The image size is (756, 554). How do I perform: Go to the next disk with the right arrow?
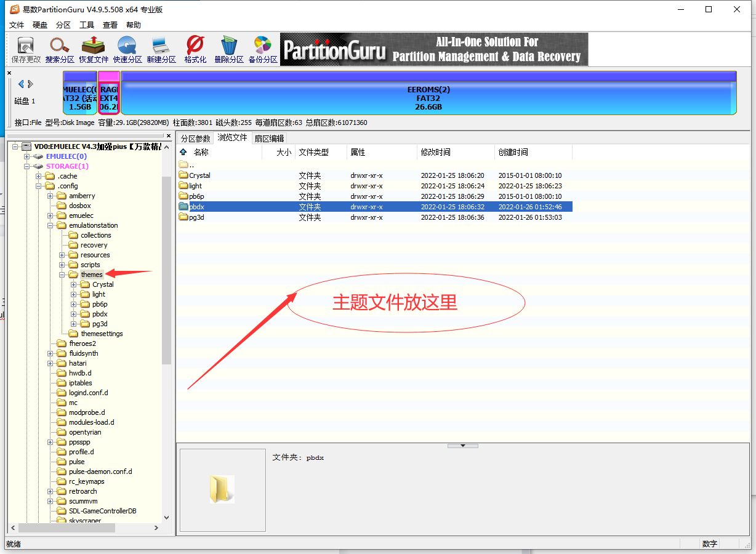click(x=30, y=84)
